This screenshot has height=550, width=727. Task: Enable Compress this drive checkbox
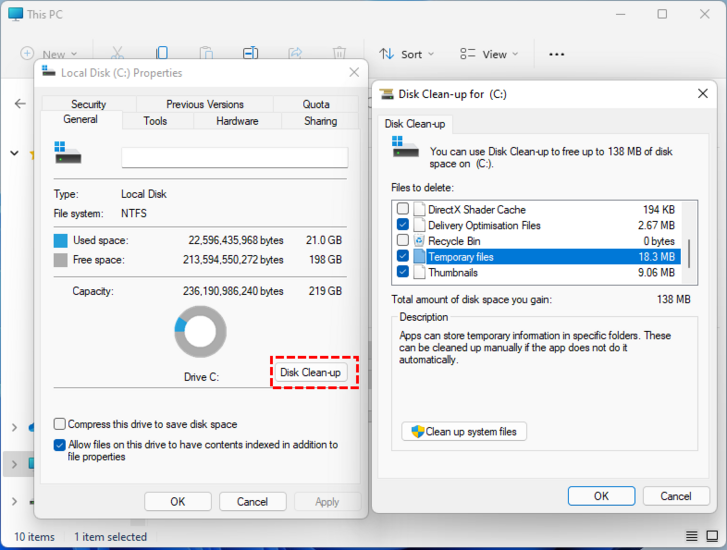pos(60,424)
